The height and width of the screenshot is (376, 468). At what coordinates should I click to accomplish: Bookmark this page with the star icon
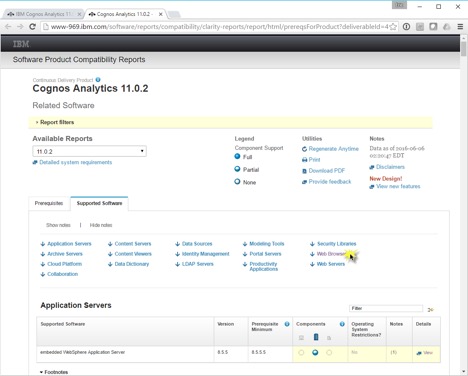pyautogui.click(x=393, y=27)
